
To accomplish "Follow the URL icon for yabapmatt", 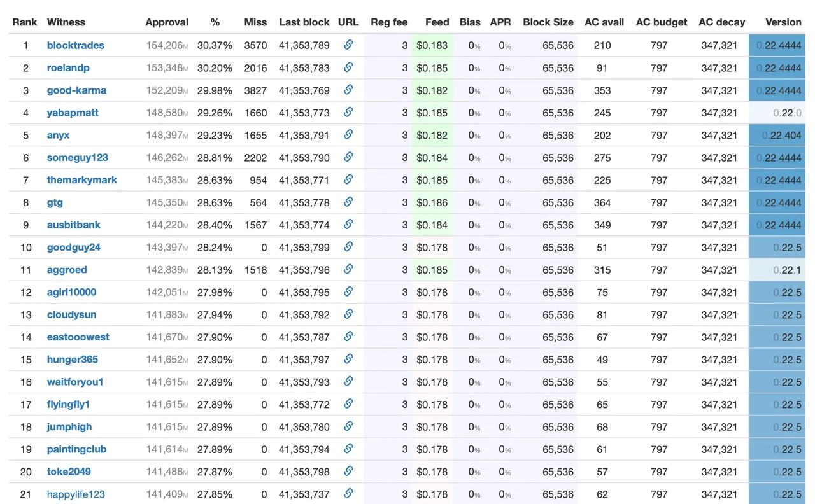I will [x=348, y=112].
